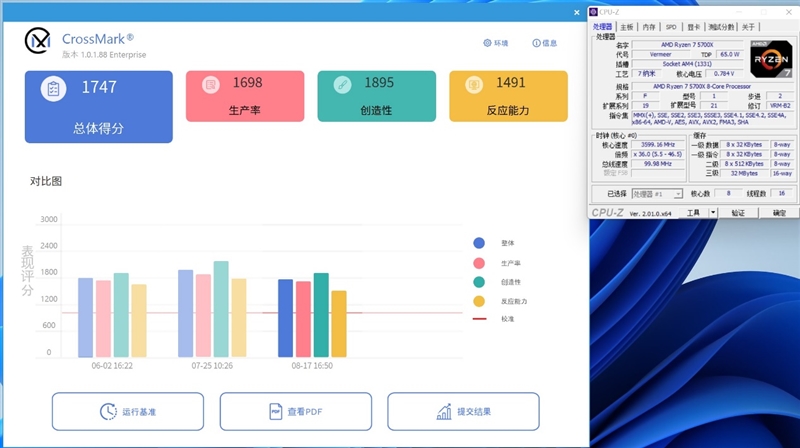Click the CPU-Z title bar icon
The height and width of the screenshot is (448, 800).
593,12
